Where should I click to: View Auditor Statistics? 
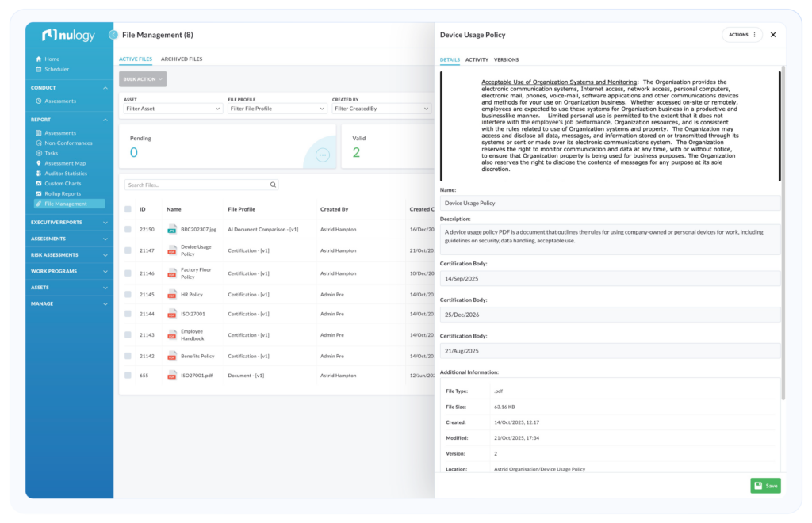[x=66, y=174]
